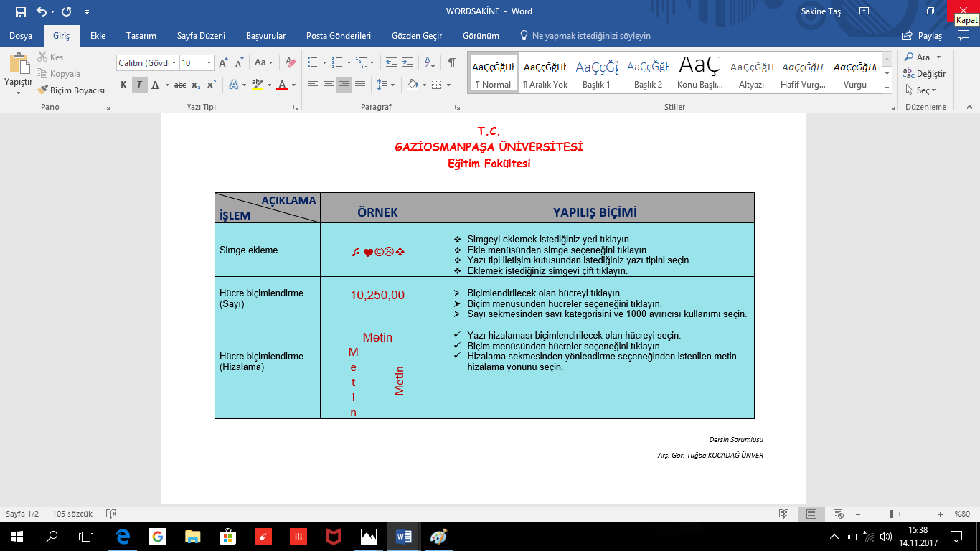Open the font name Calibri dropdown
Screen dimensions: 980x551
pos(174,63)
